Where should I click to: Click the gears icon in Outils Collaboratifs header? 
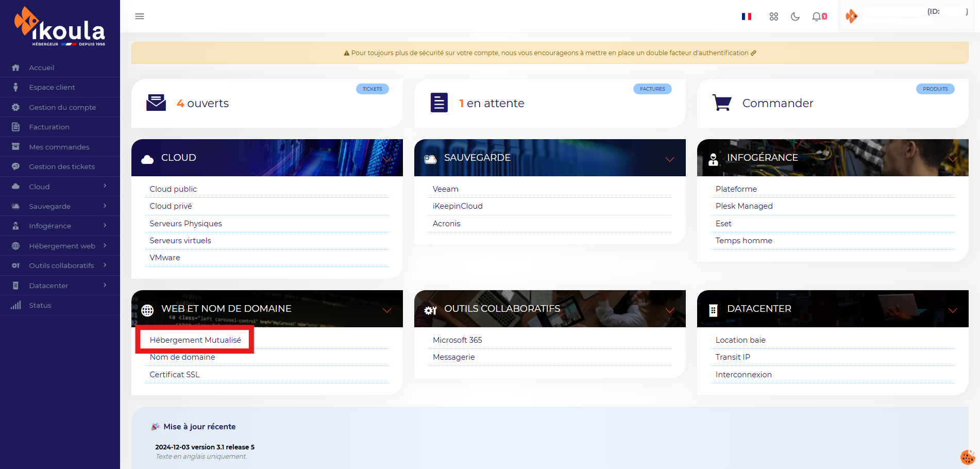pyautogui.click(x=430, y=310)
